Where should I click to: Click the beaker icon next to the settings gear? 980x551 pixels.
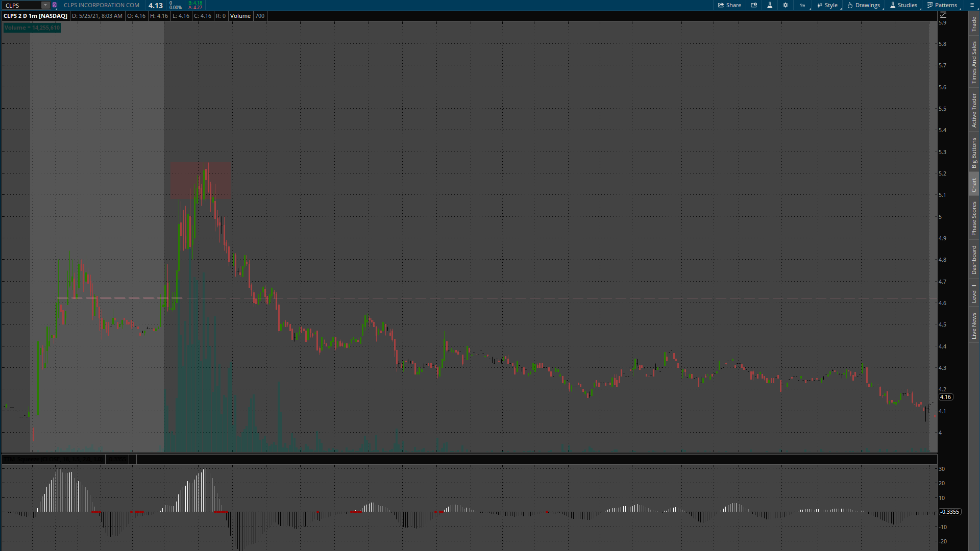coord(770,5)
